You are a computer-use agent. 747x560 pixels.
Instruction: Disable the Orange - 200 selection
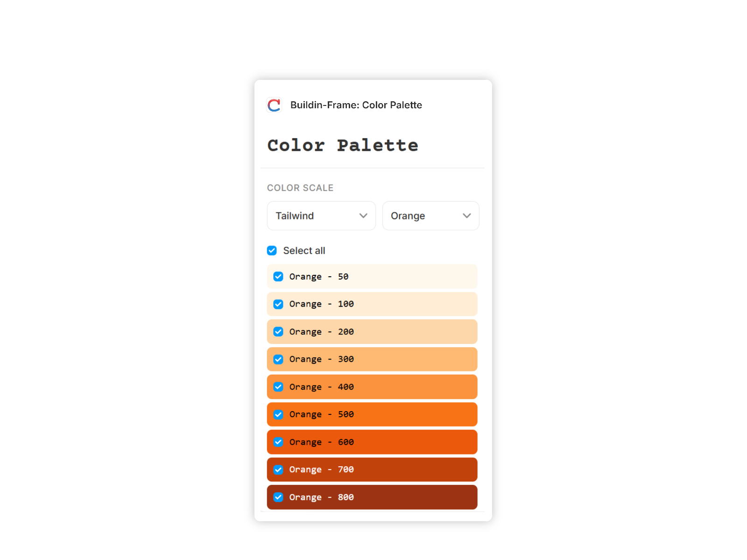point(278,331)
